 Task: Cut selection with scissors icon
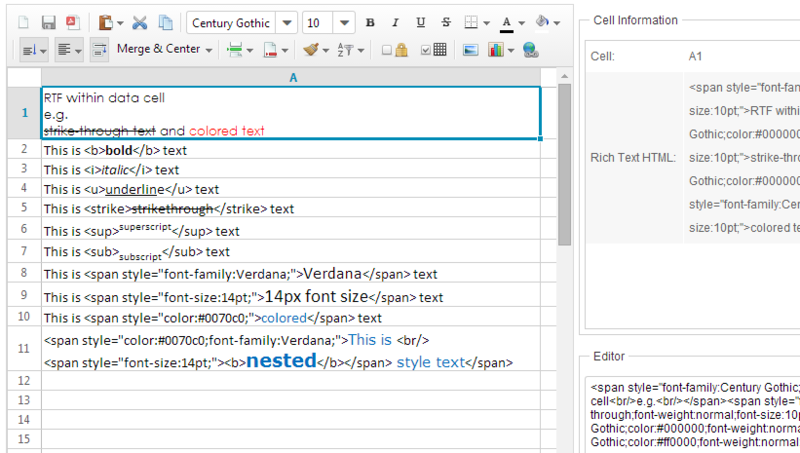pyautogui.click(x=140, y=23)
